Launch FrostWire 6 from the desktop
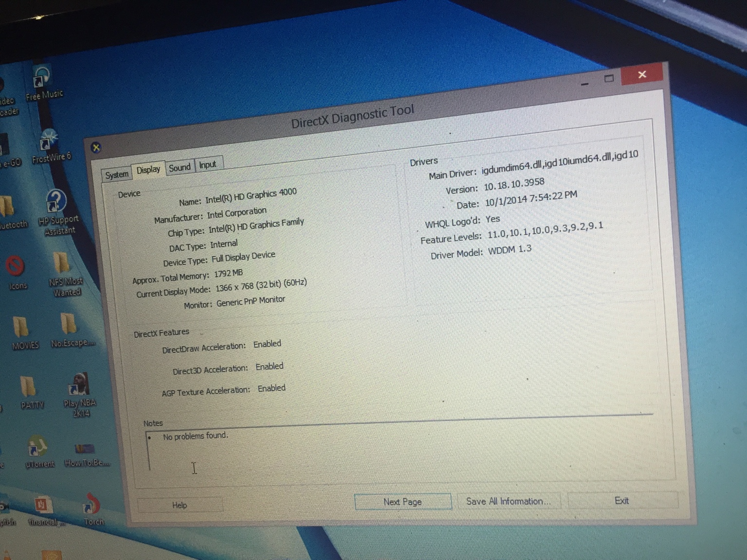The image size is (747, 560). point(50,147)
